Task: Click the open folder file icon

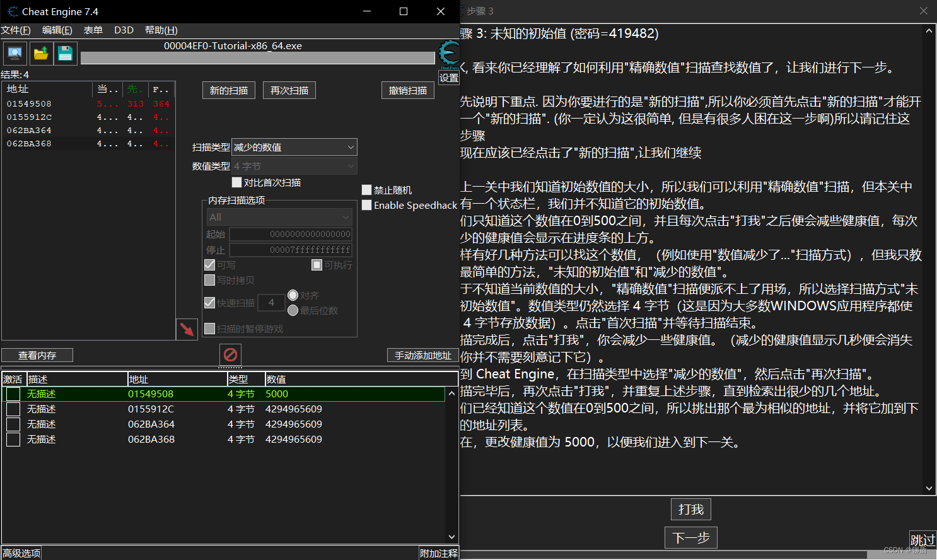Action: tap(41, 54)
